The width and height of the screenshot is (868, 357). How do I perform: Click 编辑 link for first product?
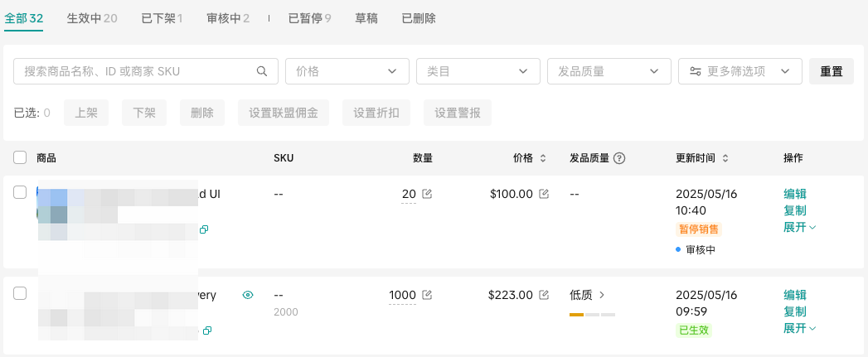pyautogui.click(x=794, y=194)
